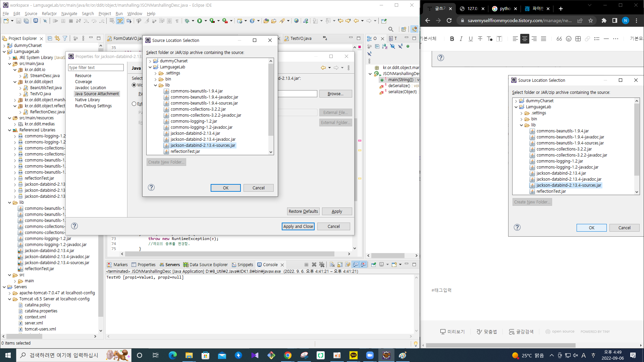Bookmark page with Chrome star icon
Viewport: 644px width, 362px height.
(x=591, y=20)
